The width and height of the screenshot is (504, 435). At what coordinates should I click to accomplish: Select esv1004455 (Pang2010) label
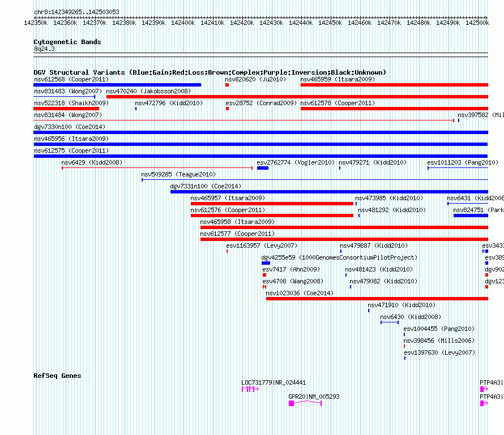point(439,329)
